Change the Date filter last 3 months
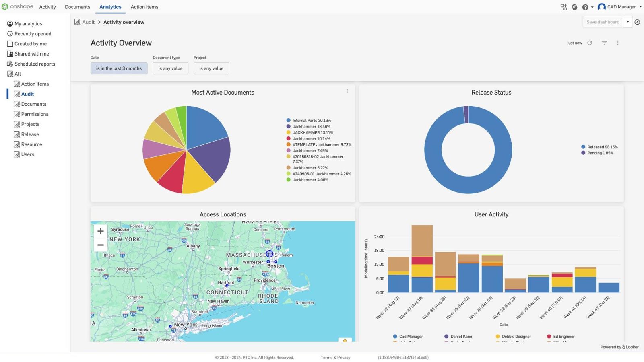The height and width of the screenshot is (362, 644). [x=119, y=68]
